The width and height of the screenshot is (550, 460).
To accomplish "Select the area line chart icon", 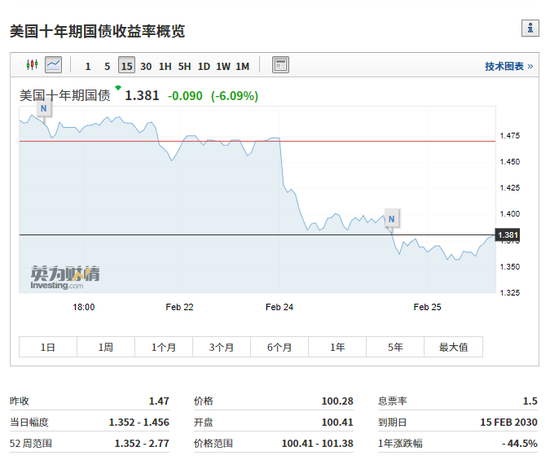I will pos(53,65).
